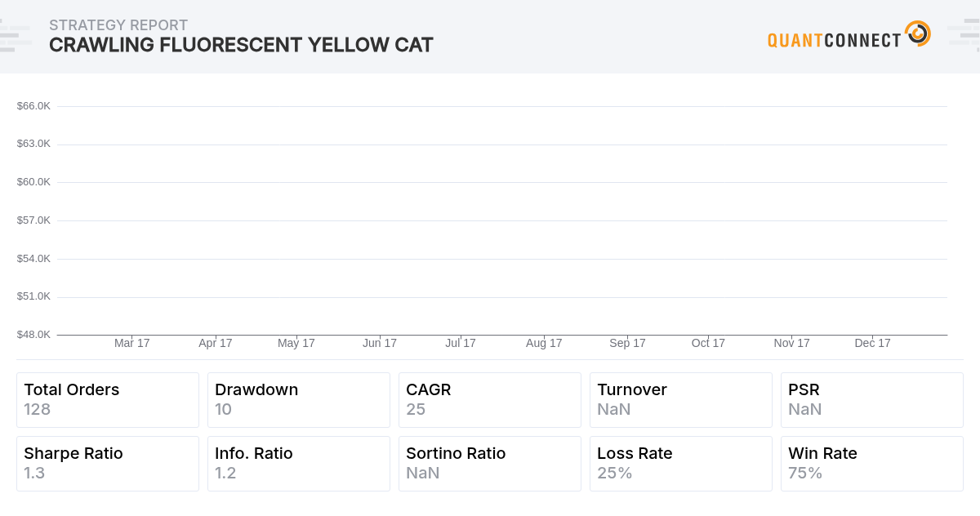
Task: Click the QuantConnect orange circular logo icon
Action: (x=918, y=33)
